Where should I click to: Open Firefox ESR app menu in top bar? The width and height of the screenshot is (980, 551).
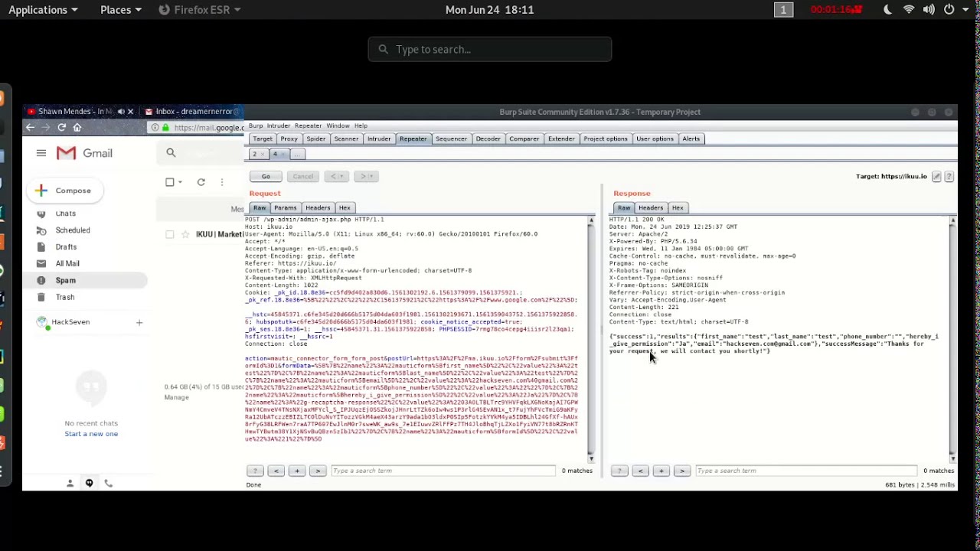200,10
